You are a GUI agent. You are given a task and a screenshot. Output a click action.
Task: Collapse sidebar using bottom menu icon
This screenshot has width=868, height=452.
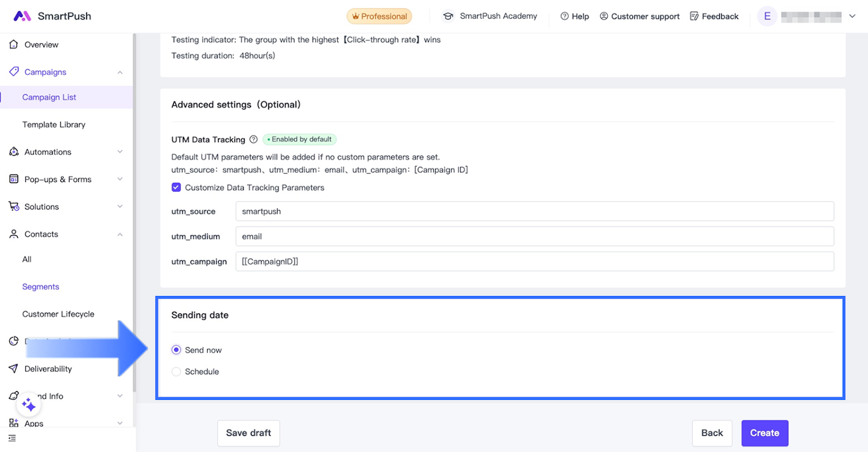[12, 438]
